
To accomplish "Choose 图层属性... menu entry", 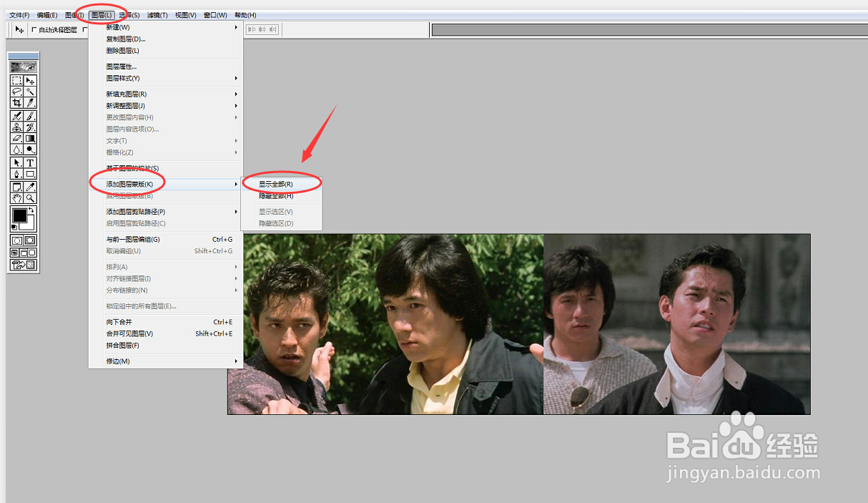I will point(166,67).
